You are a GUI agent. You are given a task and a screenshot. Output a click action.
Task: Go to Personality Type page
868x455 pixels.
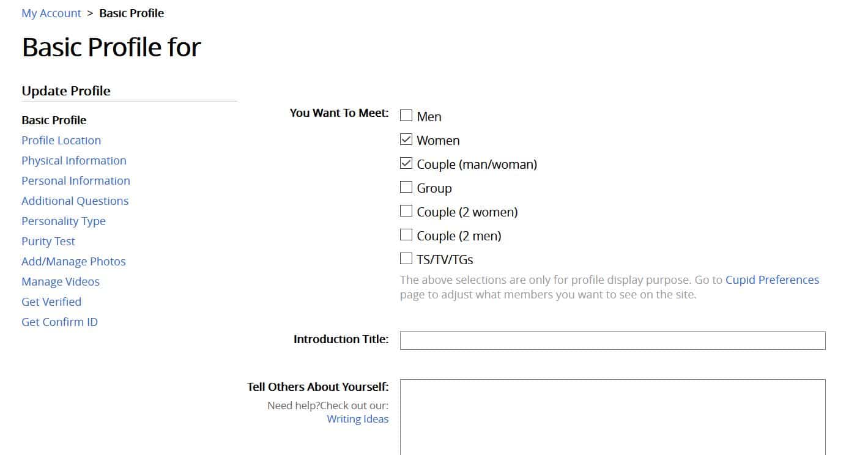[64, 221]
